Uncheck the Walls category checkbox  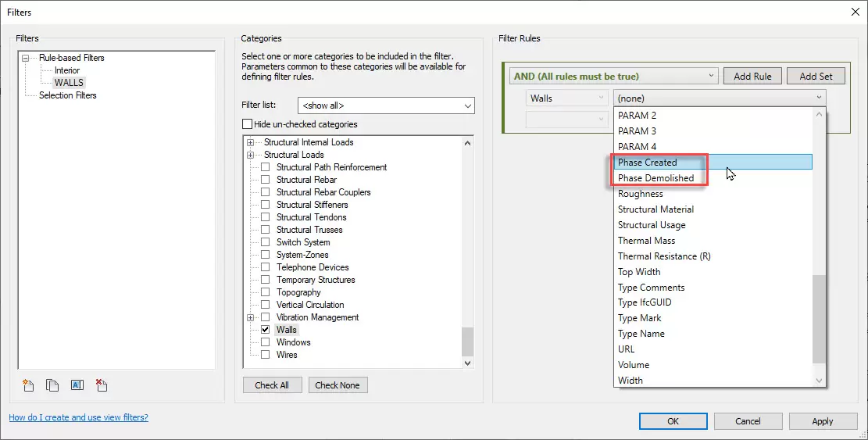click(266, 330)
